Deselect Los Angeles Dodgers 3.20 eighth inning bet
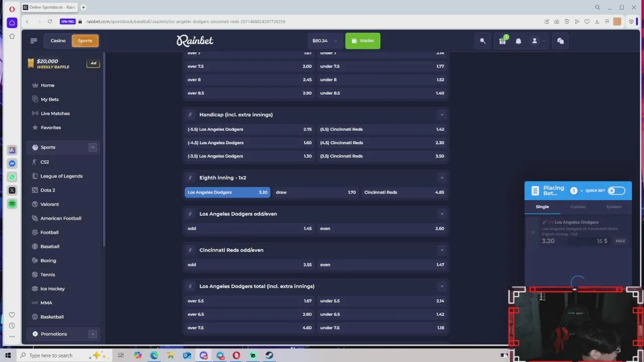Image resolution: width=644 pixels, height=362 pixels. [x=227, y=192]
